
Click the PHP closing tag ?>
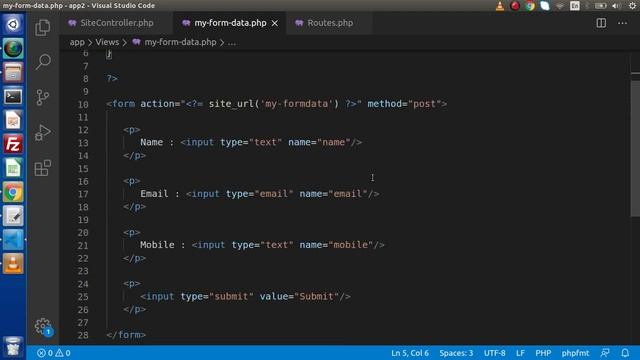click(x=112, y=78)
